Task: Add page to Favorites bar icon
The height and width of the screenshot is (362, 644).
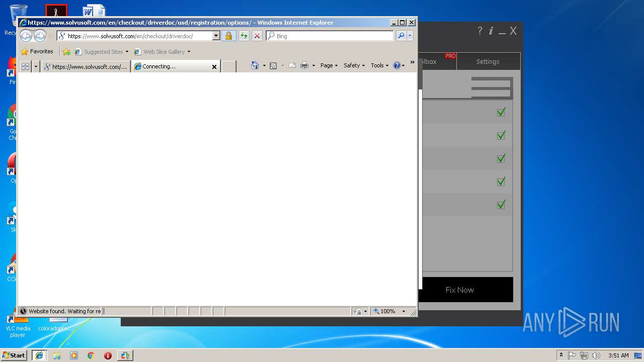Action: click(66, 51)
